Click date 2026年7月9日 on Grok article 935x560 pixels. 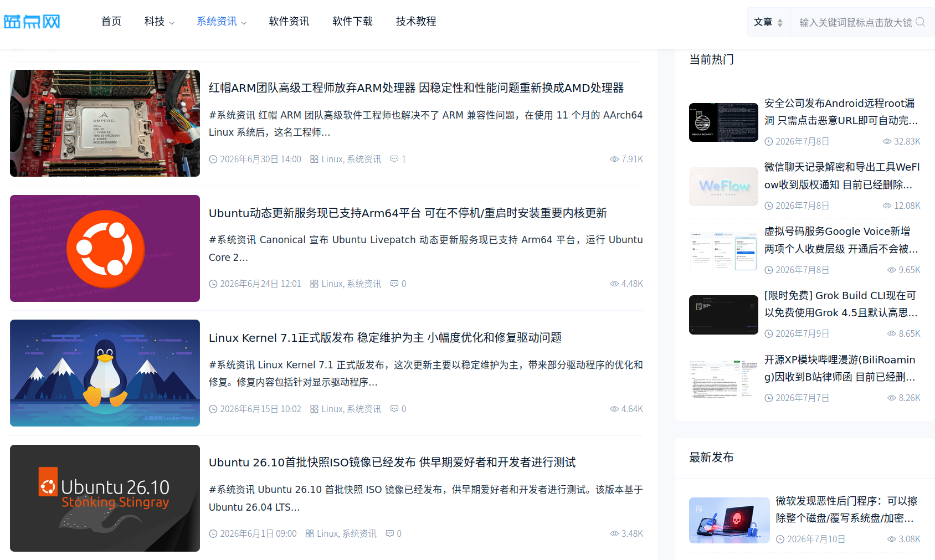[x=802, y=333]
